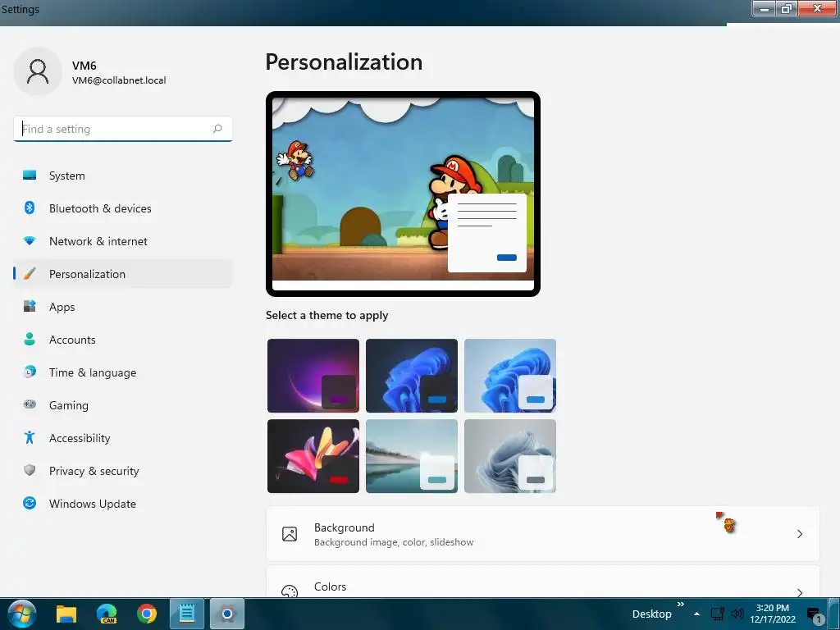This screenshot has width=840, height=630.
Task: Open clock showing 3:20 PM
Action: click(773, 614)
